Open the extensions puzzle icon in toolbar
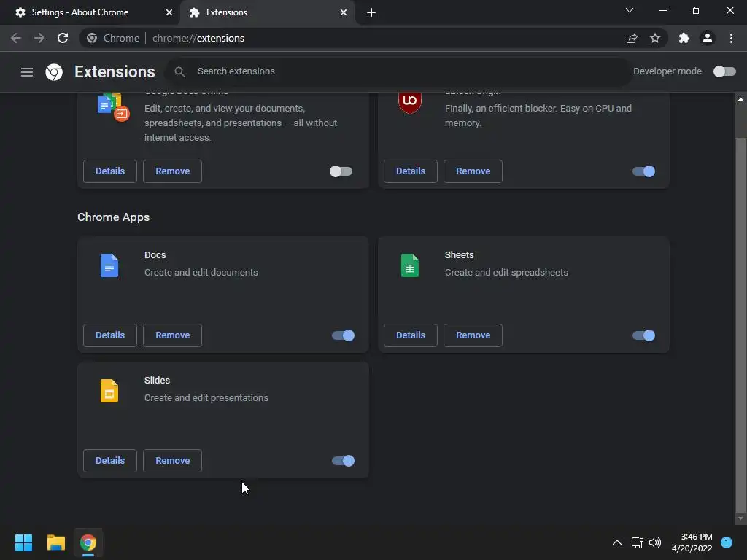The image size is (747, 560). tap(684, 38)
